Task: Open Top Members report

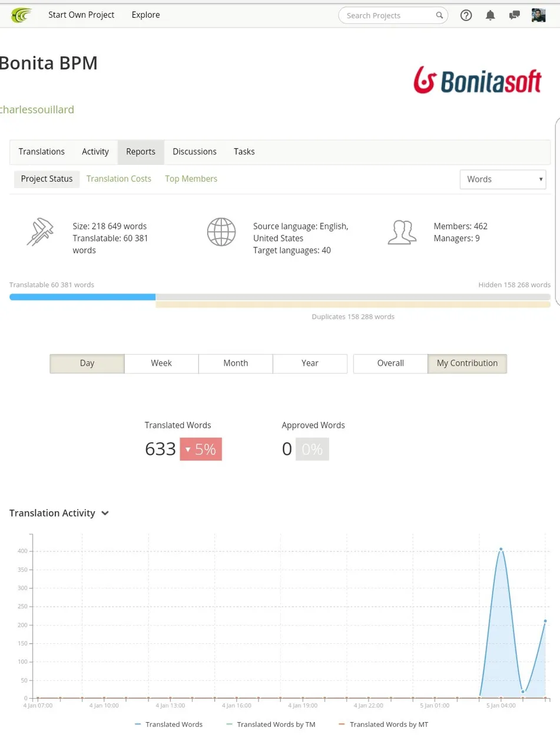Action: point(191,178)
